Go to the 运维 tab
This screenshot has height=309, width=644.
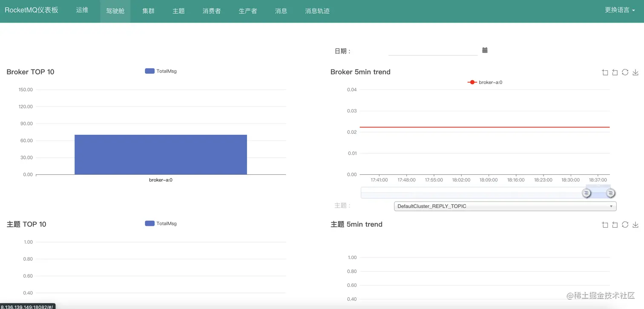[82, 10]
